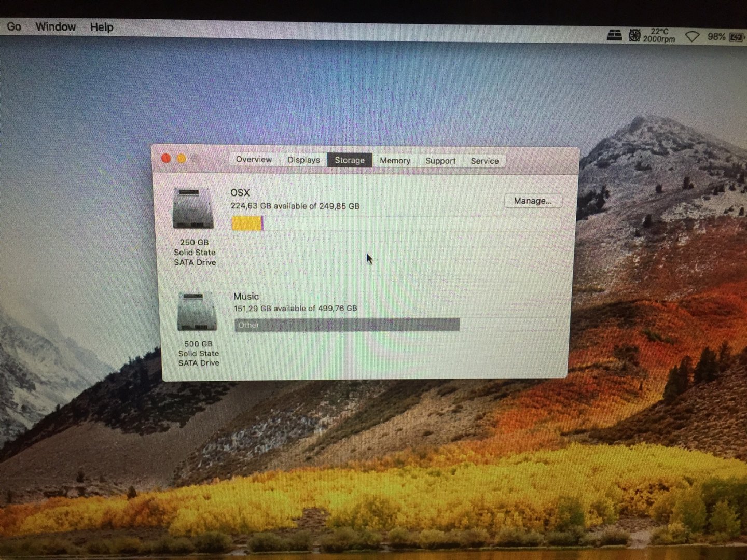Open the Wi-Fi menu bar icon
Image resolution: width=747 pixels, height=560 pixels.
point(692,36)
